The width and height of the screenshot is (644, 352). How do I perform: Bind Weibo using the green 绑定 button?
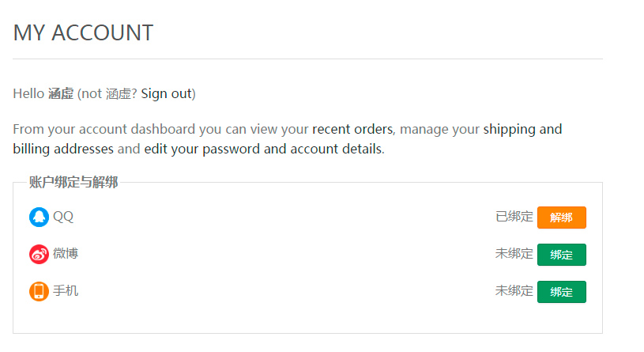(x=562, y=255)
